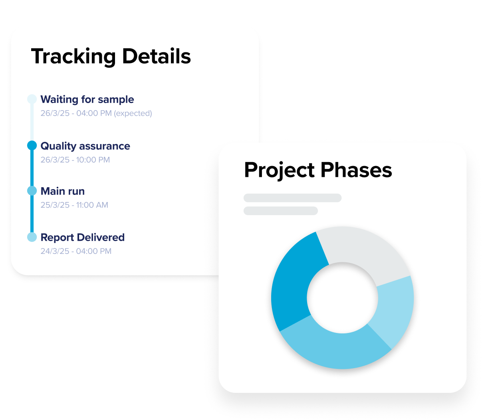The width and height of the screenshot is (504, 420).
Task: Open the Report Delivered step label
Action: tap(83, 238)
